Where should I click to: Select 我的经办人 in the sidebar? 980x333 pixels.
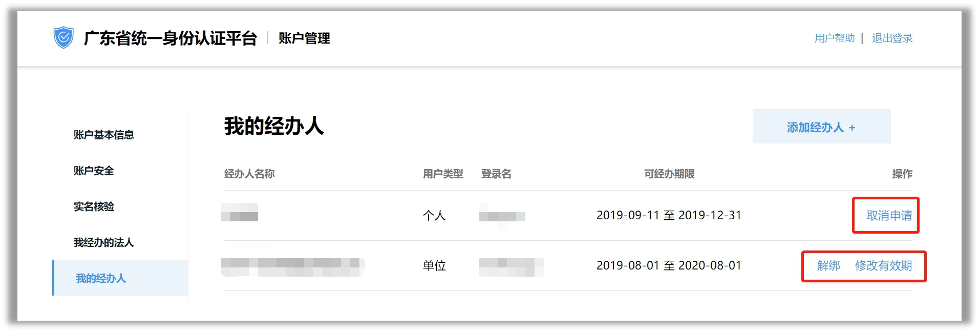point(101,278)
